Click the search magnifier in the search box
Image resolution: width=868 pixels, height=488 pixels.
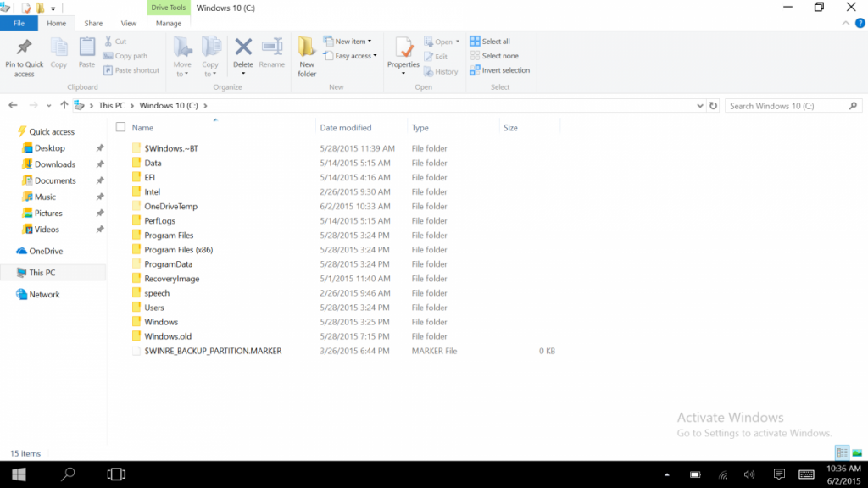[x=853, y=106]
